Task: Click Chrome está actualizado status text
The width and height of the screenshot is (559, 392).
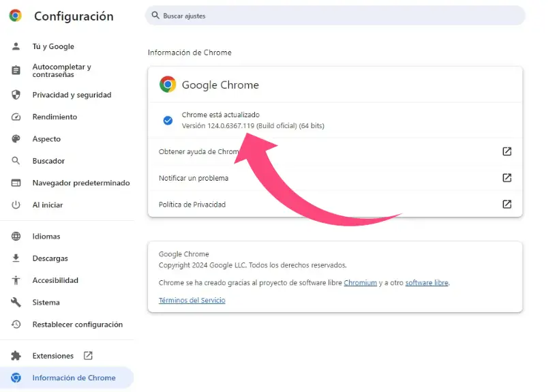Action: click(221, 115)
